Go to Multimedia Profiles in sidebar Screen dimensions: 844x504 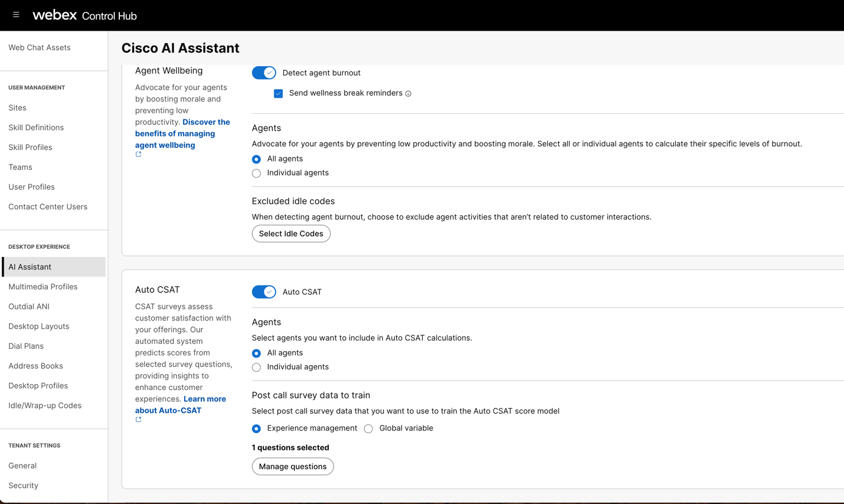[x=43, y=287]
